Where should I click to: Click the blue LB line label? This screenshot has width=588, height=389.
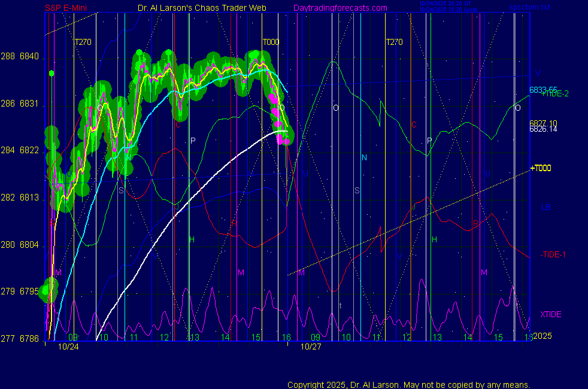coord(545,208)
